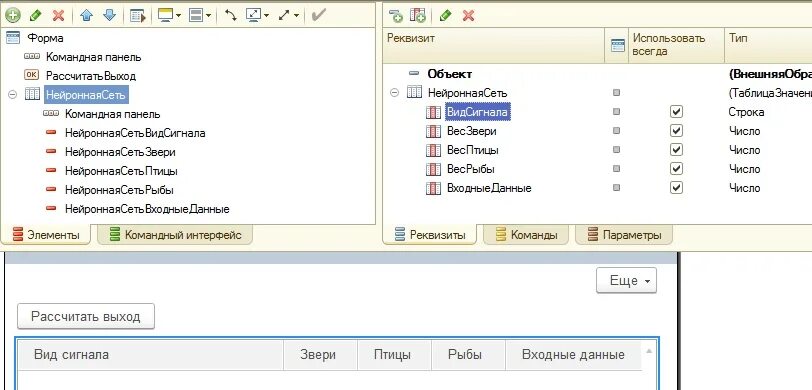Select НейроннаяСеть table in elements tree
812x390 pixels.
(x=85, y=95)
